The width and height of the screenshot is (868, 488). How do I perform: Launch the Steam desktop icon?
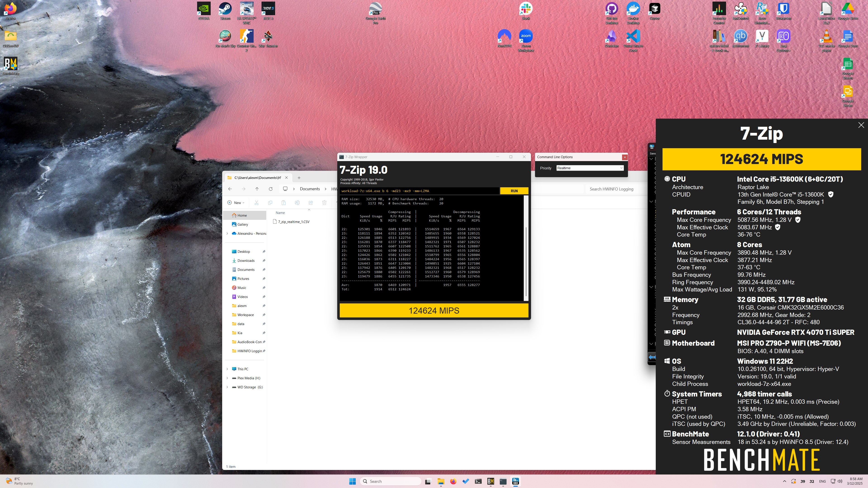point(225,11)
